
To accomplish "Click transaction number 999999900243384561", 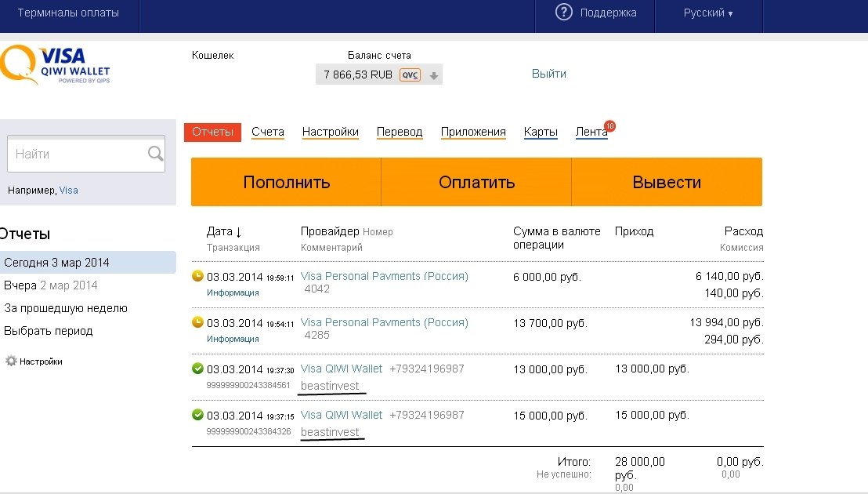I will coord(248,385).
